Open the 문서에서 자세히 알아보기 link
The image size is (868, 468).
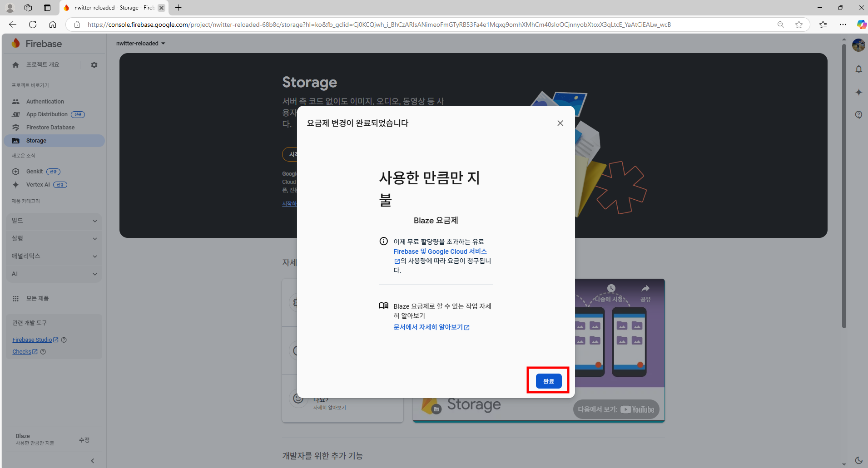pos(431,327)
